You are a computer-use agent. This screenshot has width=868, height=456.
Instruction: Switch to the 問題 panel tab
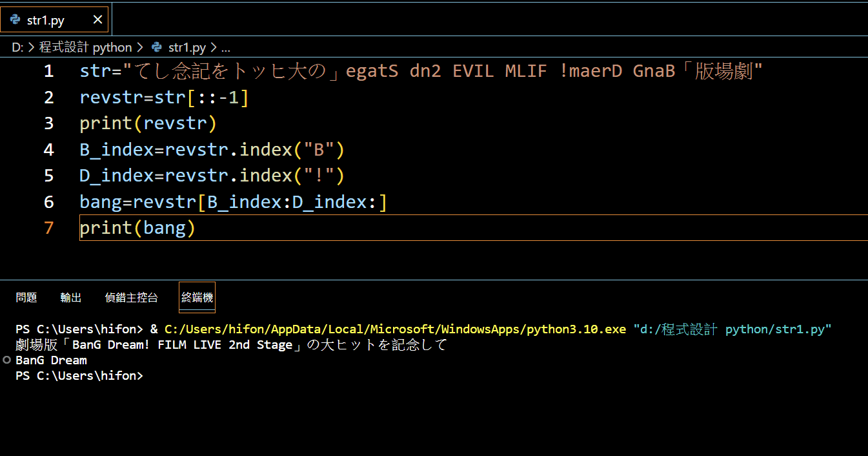pyautogui.click(x=26, y=297)
